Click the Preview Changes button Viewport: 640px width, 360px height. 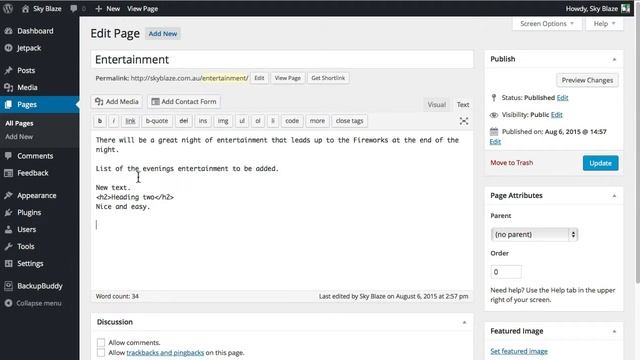point(587,80)
